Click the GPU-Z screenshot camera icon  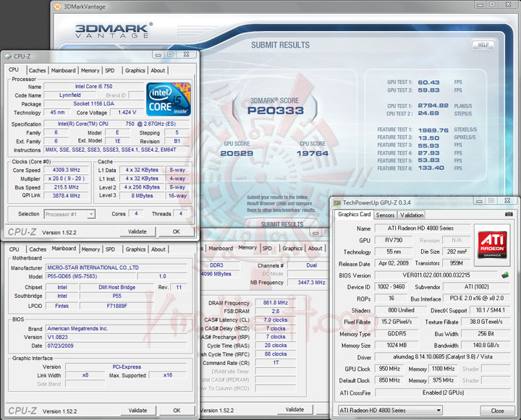[x=509, y=215]
